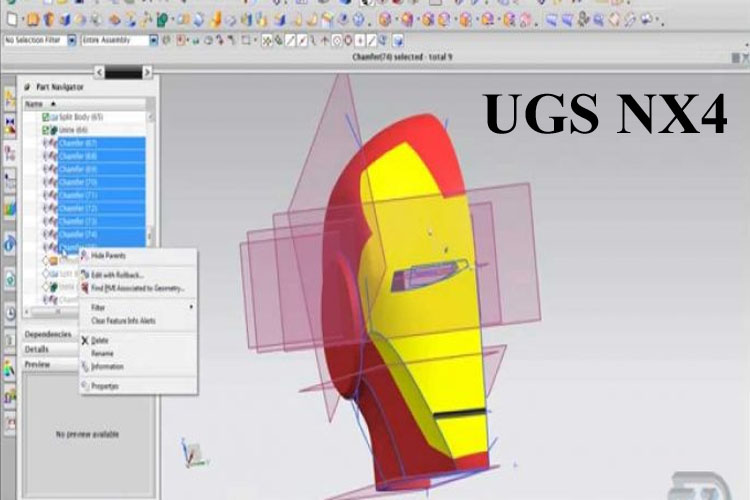Click the left arrow above the Part Navigator
The height and width of the screenshot is (500, 750).
(99, 72)
